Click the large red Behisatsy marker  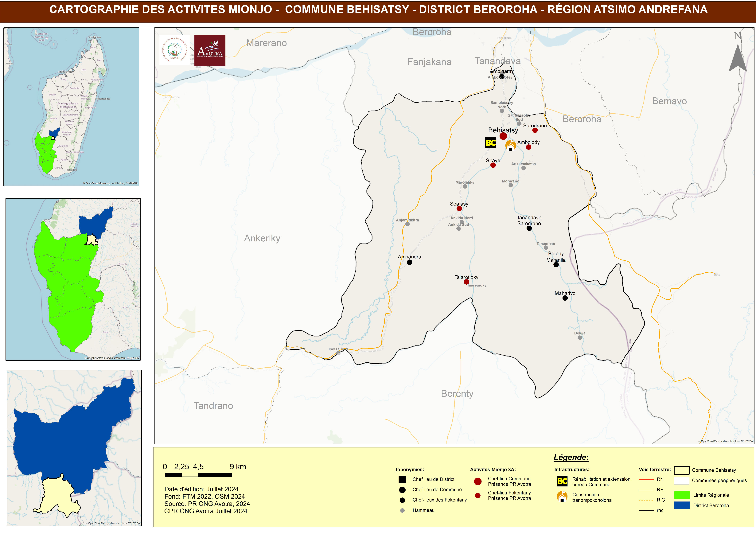(x=503, y=136)
